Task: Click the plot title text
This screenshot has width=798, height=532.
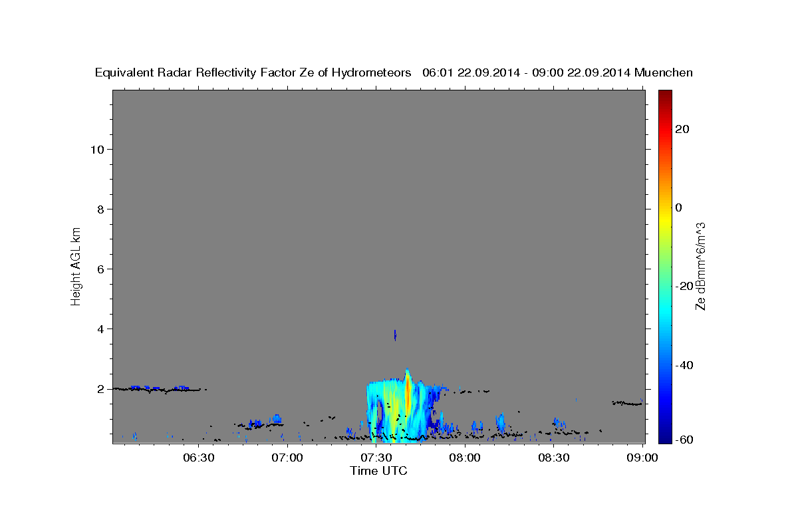Action: click(394, 72)
